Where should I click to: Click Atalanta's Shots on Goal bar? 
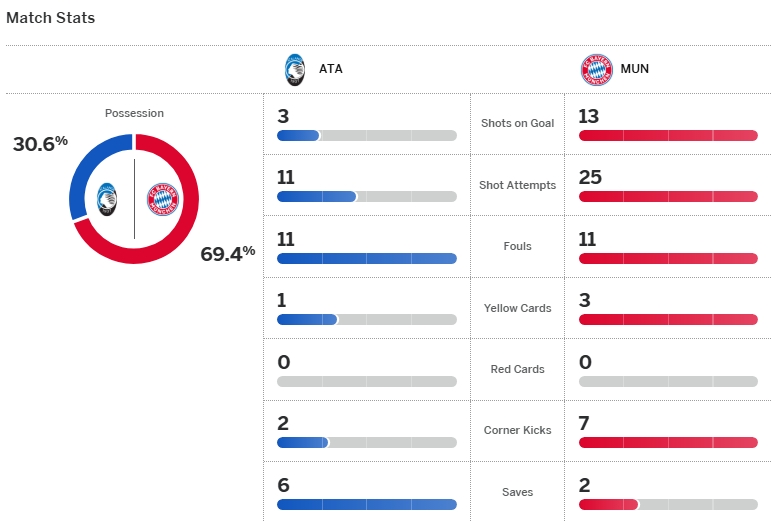click(x=366, y=135)
